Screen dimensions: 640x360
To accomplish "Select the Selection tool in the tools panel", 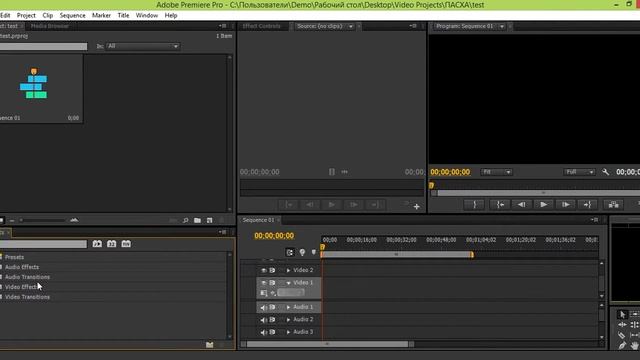I will click(622, 314).
